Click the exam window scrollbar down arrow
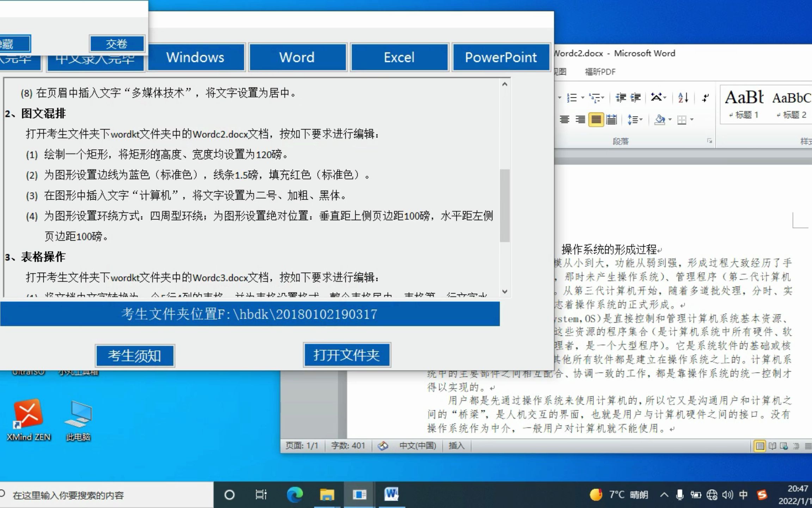The width and height of the screenshot is (812, 508). [505, 292]
